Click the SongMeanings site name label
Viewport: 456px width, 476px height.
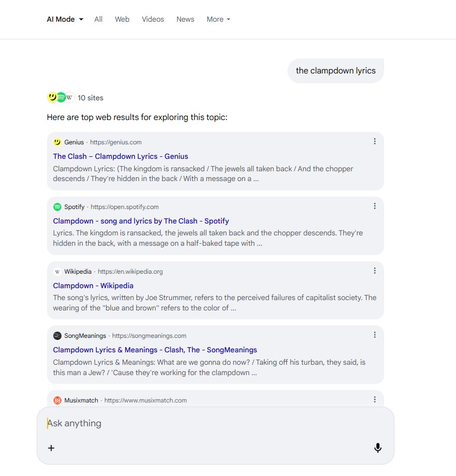coord(85,336)
